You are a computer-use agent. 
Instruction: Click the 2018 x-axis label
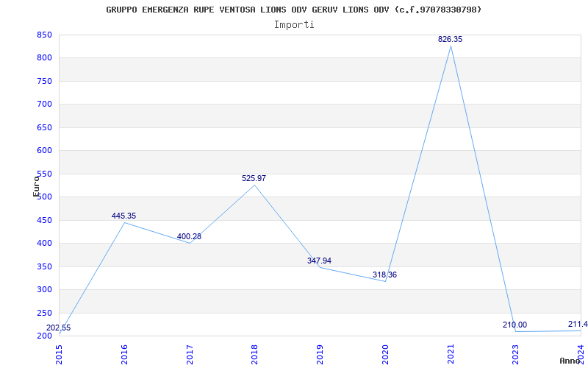(x=255, y=355)
